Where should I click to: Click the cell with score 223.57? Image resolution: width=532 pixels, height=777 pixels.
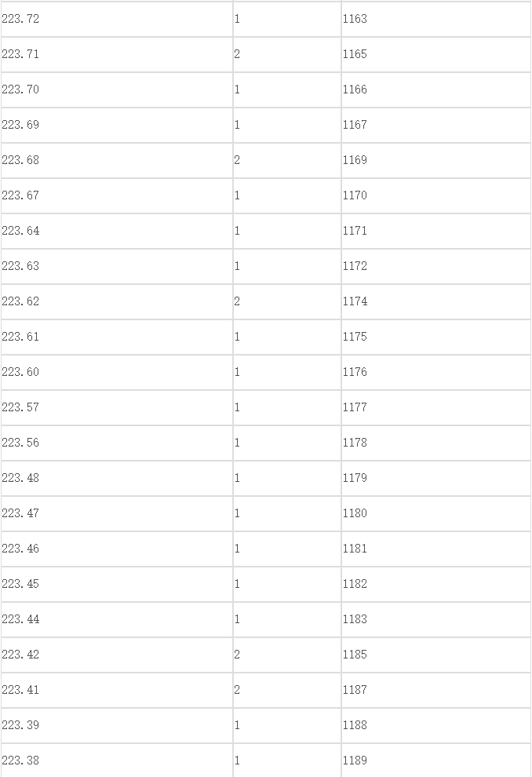click(x=117, y=408)
